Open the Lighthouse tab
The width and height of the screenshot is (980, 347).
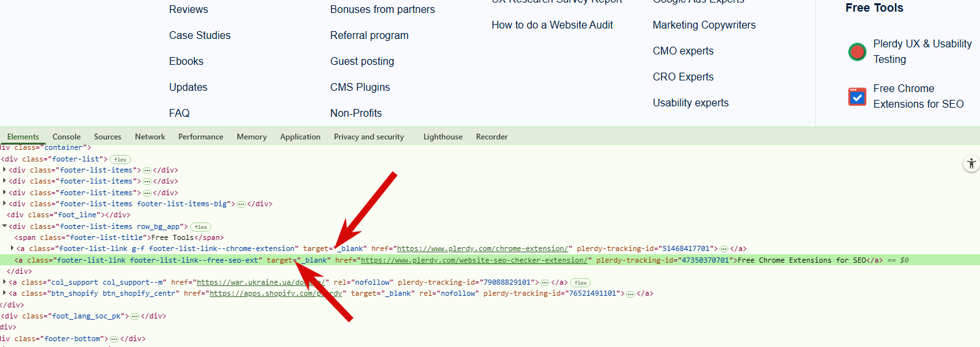tap(443, 137)
